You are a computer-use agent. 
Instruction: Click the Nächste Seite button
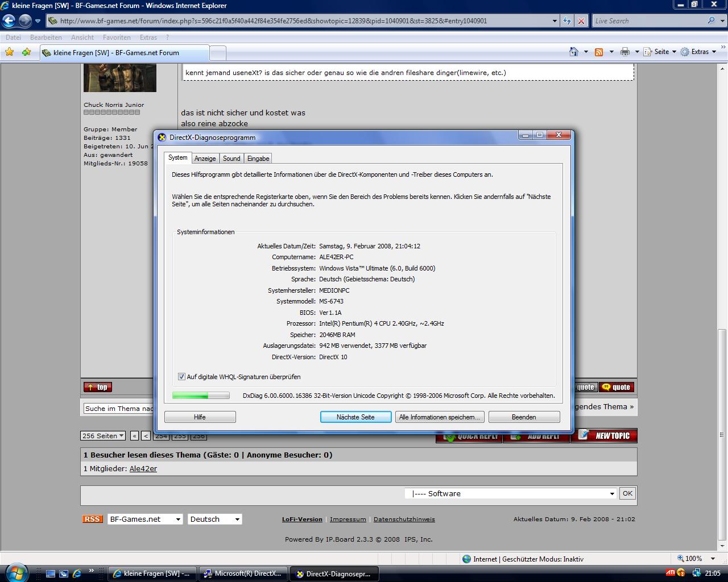point(355,417)
